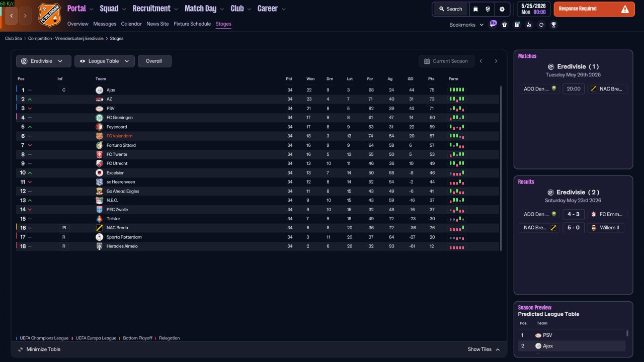
Task: Switch to the Messages tab
Action: click(105, 24)
